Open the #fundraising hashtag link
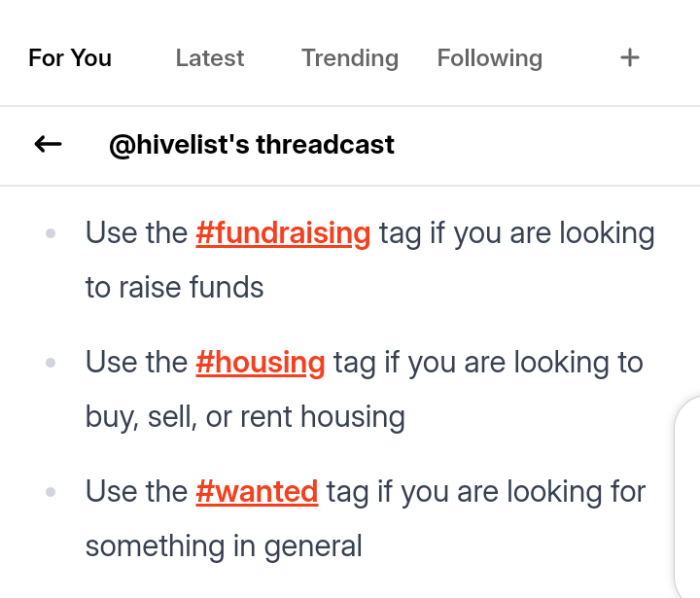700x598 pixels. (283, 233)
